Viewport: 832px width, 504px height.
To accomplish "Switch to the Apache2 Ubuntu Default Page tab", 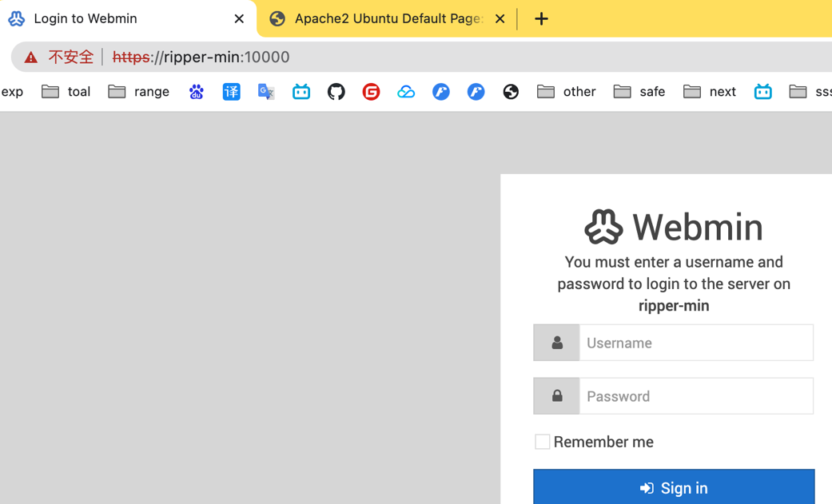I will (387, 19).
